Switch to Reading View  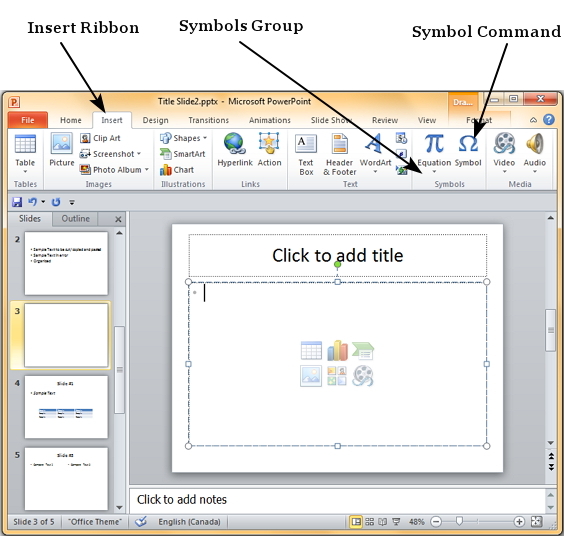click(x=383, y=521)
